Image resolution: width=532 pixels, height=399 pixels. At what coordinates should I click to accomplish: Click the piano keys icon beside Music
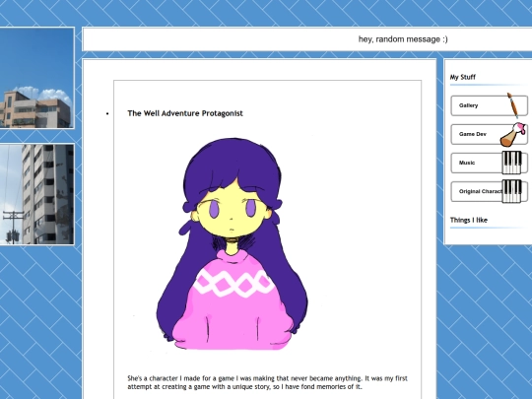tap(511, 163)
